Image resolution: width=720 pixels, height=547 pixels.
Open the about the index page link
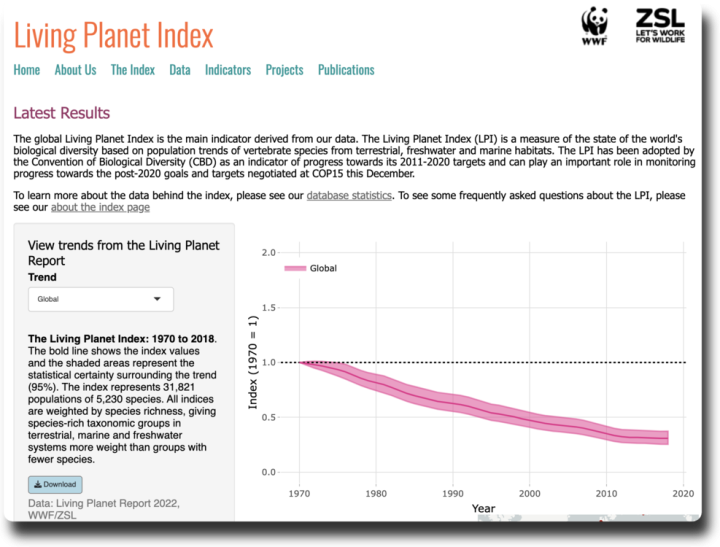(100, 207)
